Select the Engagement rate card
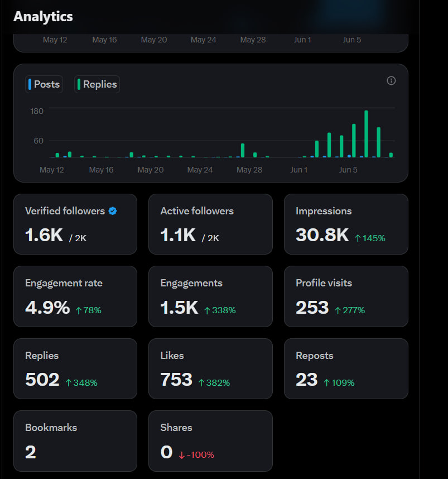This screenshot has height=479, width=448. click(x=75, y=296)
